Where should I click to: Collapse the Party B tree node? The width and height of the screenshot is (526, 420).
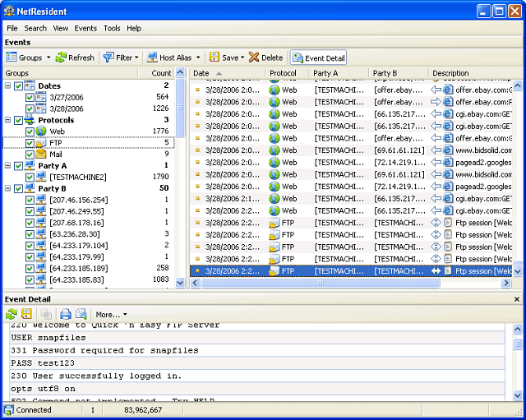pyautogui.click(x=7, y=188)
